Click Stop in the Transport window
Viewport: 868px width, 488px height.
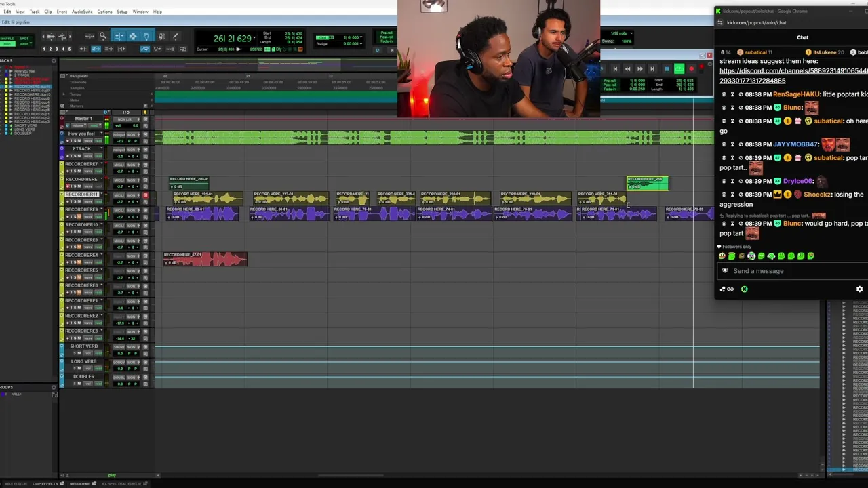point(667,68)
